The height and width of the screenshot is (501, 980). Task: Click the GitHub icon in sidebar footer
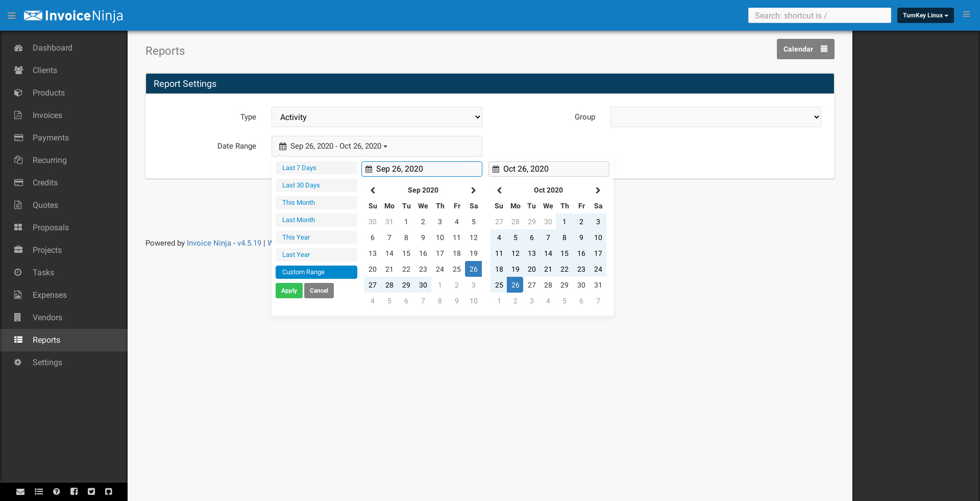pyautogui.click(x=109, y=492)
